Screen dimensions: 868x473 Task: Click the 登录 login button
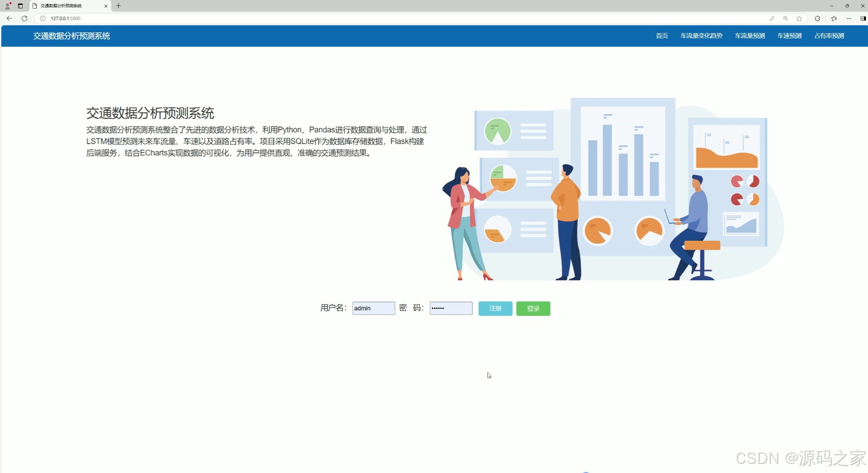coord(533,308)
